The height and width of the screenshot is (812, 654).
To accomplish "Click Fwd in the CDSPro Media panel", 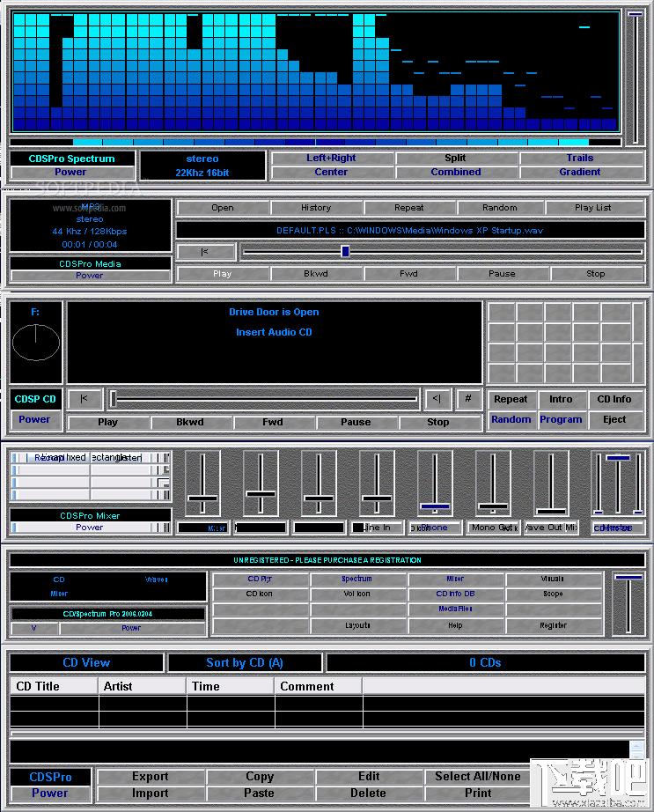I will (408, 273).
